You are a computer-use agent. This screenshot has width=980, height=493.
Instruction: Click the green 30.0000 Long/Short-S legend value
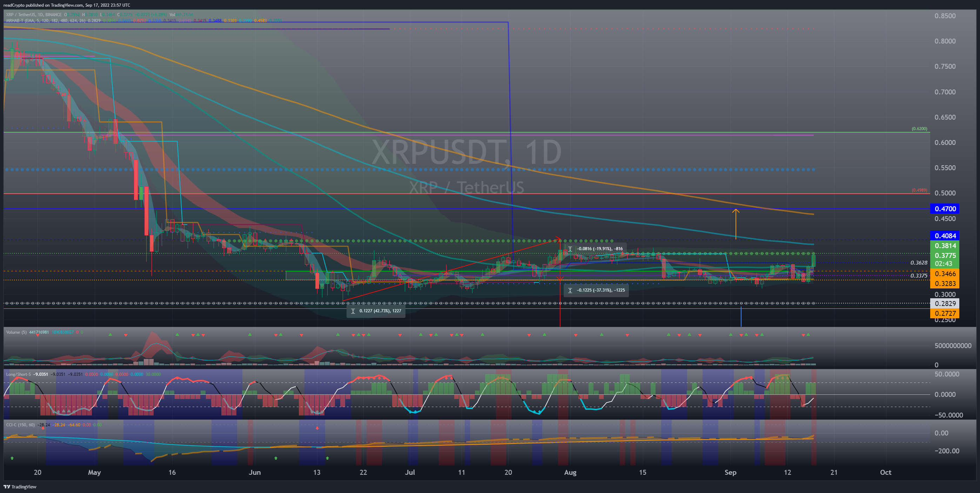pyautogui.click(x=153, y=374)
